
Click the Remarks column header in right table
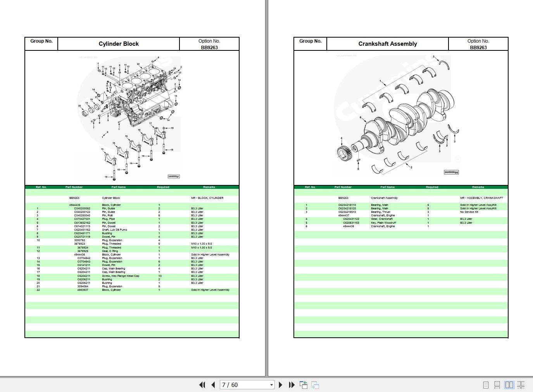478,187
